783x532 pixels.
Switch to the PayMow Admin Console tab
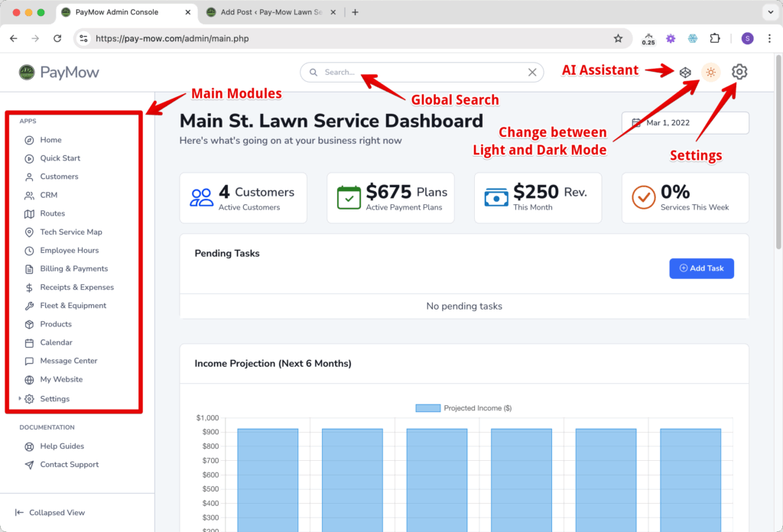coord(126,12)
